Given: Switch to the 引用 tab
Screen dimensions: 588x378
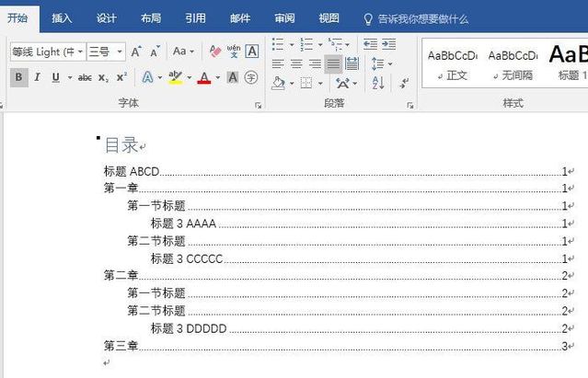Looking at the screenshot, I should pyautogui.click(x=195, y=18).
